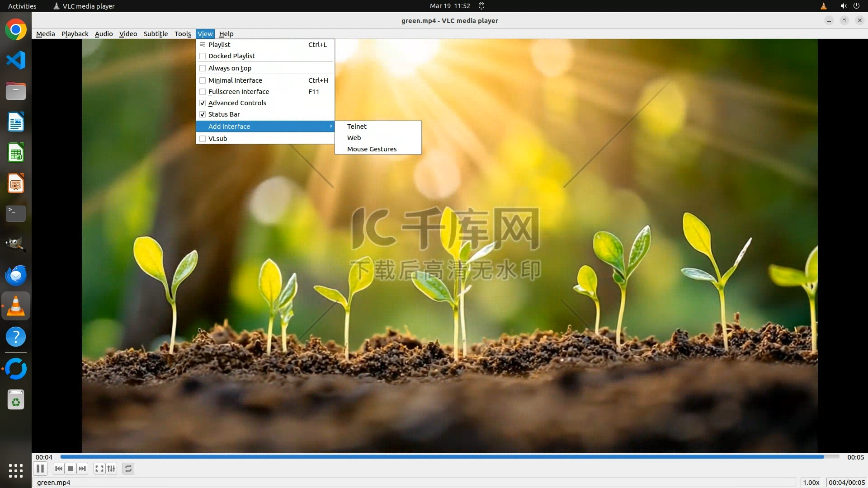Skip to next media in playlist
This screenshot has width=868, height=488.
pyautogui.click(x=82, y=469)
